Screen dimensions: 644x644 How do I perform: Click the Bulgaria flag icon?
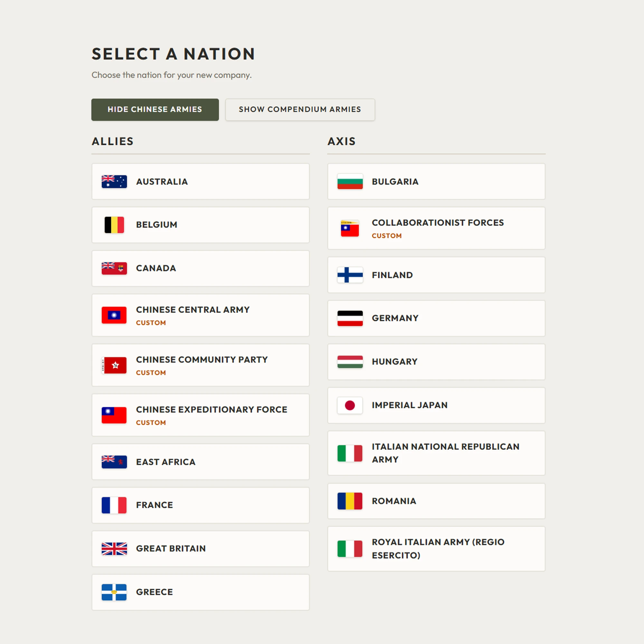pos(350,182)
